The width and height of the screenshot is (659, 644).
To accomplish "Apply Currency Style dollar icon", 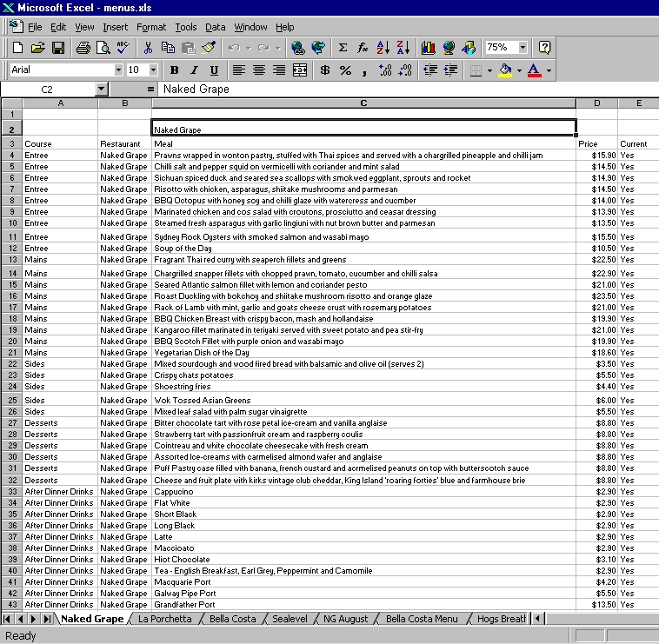I will 325,70.
